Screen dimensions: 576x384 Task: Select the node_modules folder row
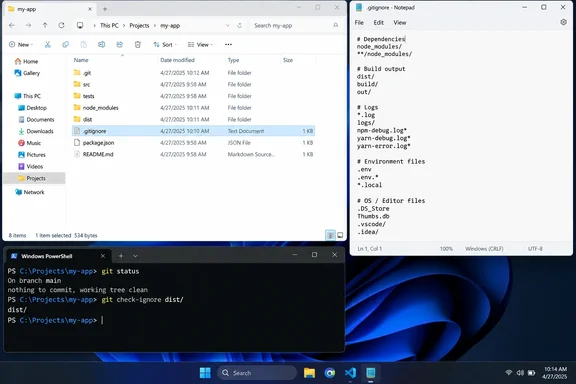(x=193, y=108)
